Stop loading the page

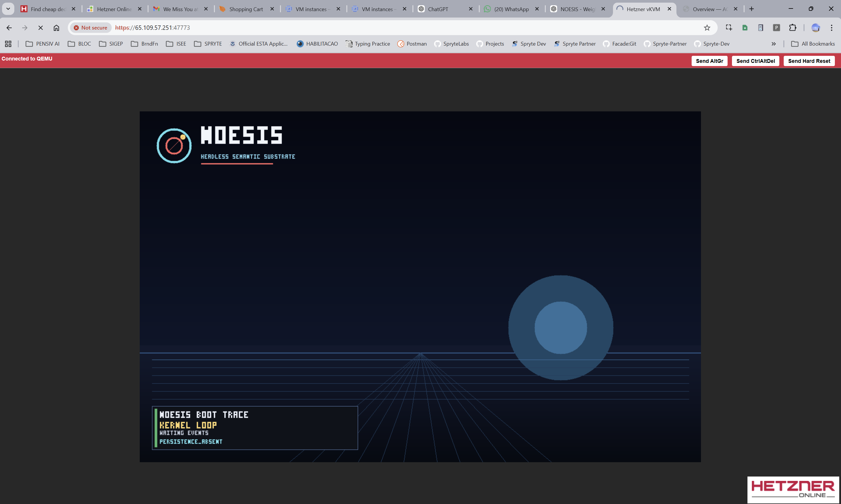[x=40, y=27]
